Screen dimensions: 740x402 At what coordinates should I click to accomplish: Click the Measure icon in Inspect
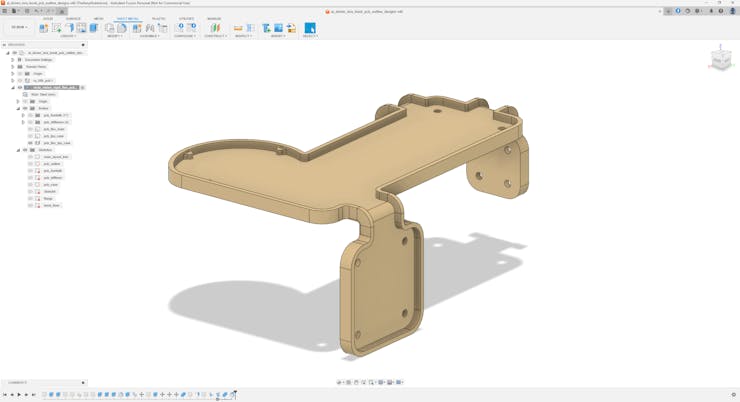click(238, 28)
